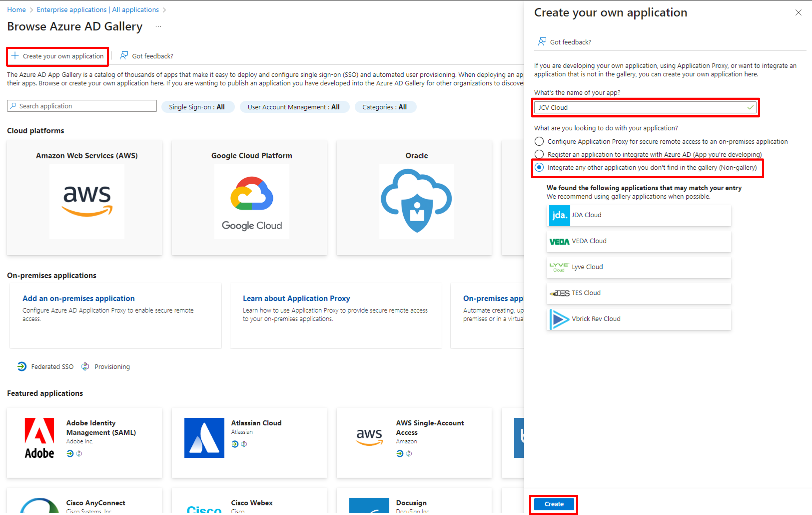This screenshot has height=515, width=812.
Task: Open Adobe Identity Management (SAML) app
Action: pos(101,427)
